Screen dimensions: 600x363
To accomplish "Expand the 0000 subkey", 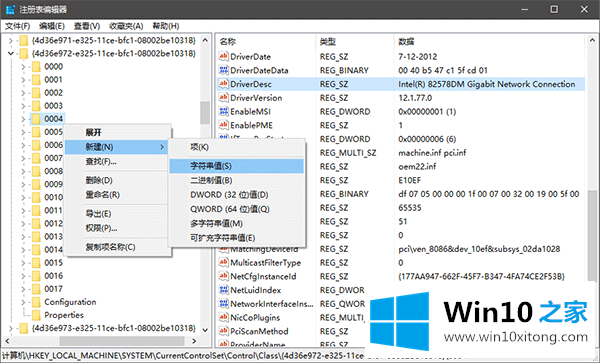I will (23, 67).
